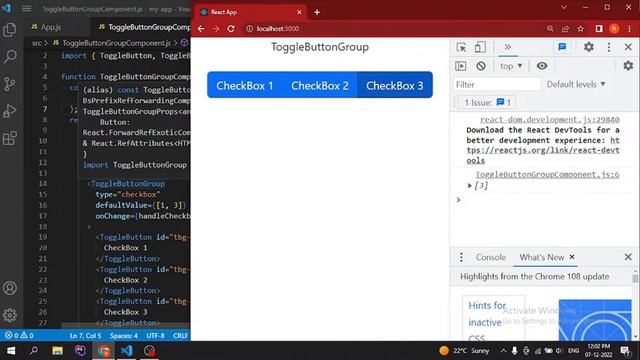Bookmark this page with the star icon
Viewport: 640px width, 360px height.
580,29
